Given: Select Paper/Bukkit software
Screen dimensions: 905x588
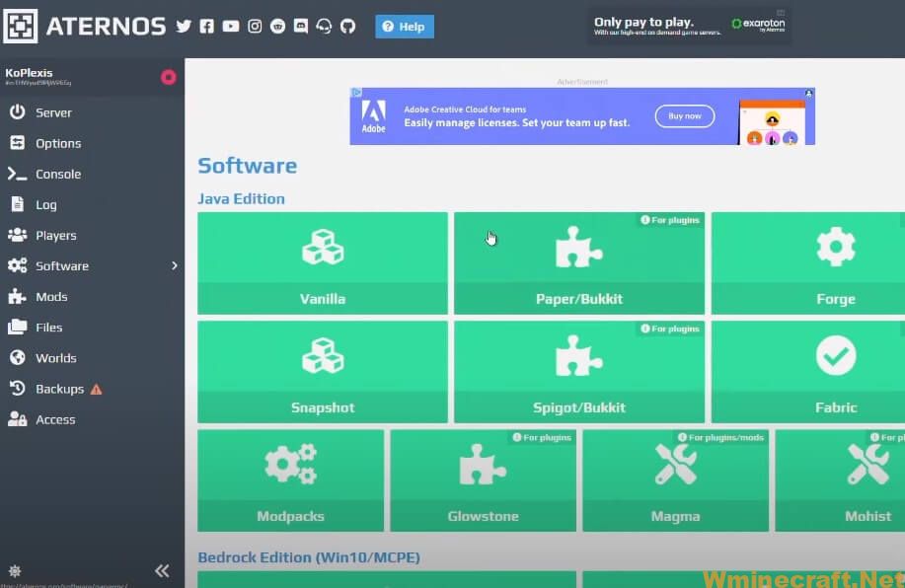Looking at the screenshot, I should (x=579, y=263).
